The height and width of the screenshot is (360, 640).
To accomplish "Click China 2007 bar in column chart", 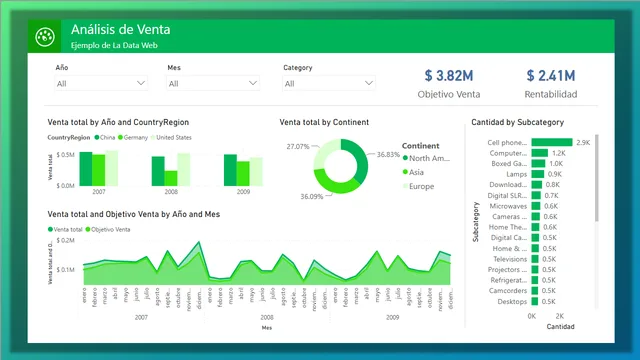I will (85, 169).
